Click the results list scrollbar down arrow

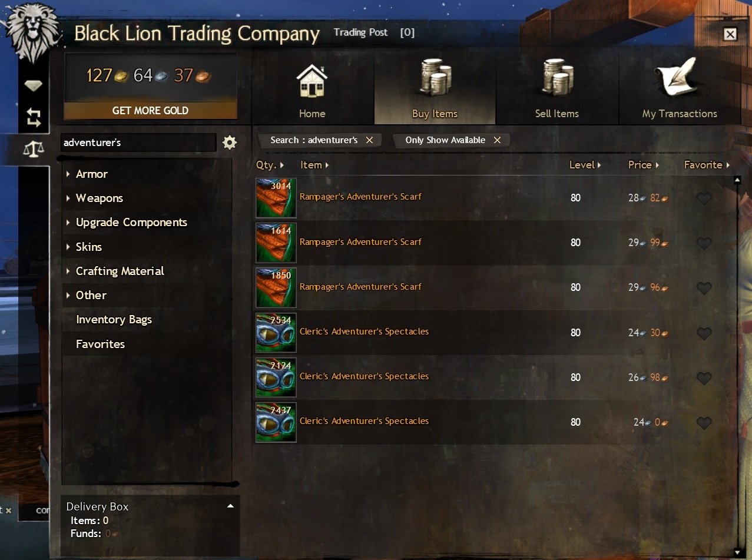click(x=737, y=552)
